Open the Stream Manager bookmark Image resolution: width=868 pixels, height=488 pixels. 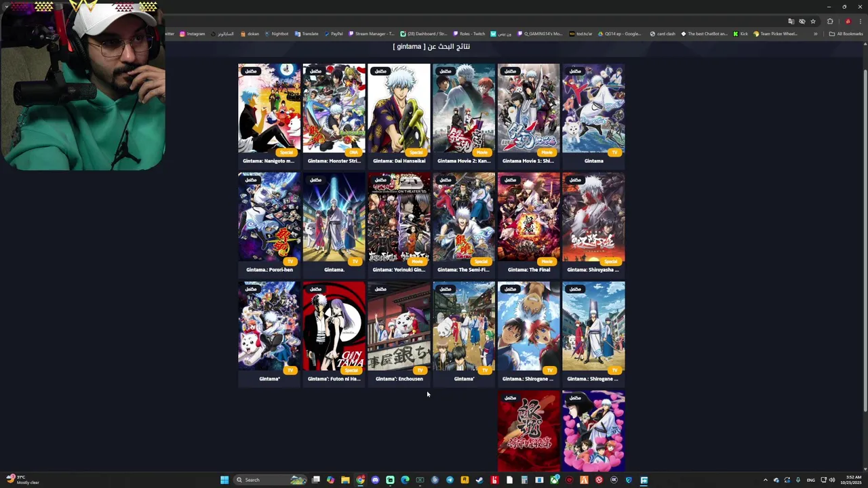(x=372, y=34)
